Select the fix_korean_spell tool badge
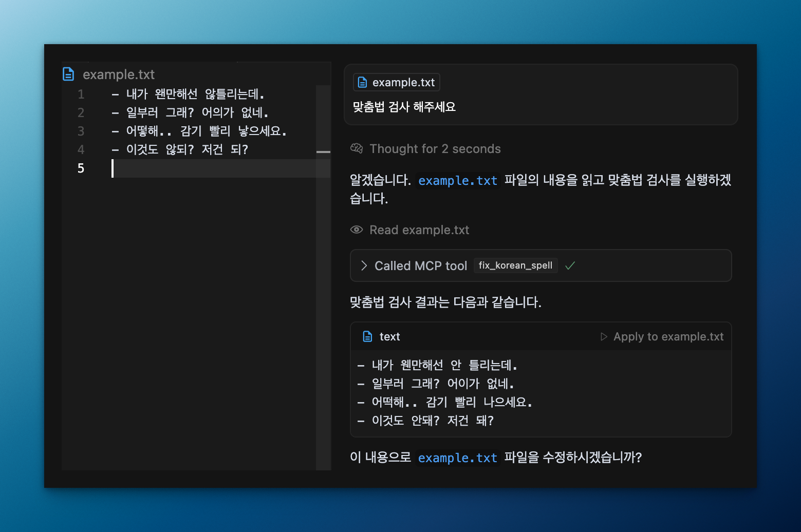 tap(515, 265)
